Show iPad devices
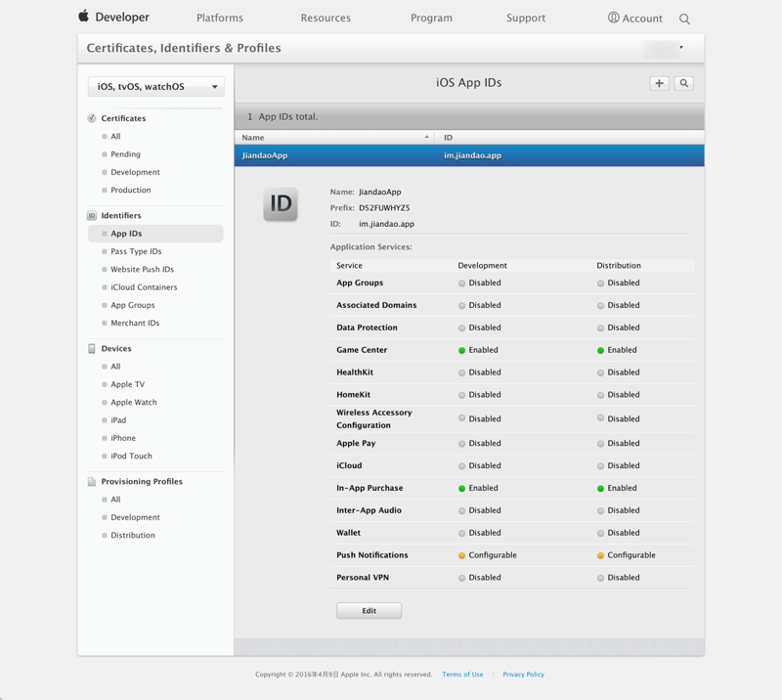 pos(118,420)
